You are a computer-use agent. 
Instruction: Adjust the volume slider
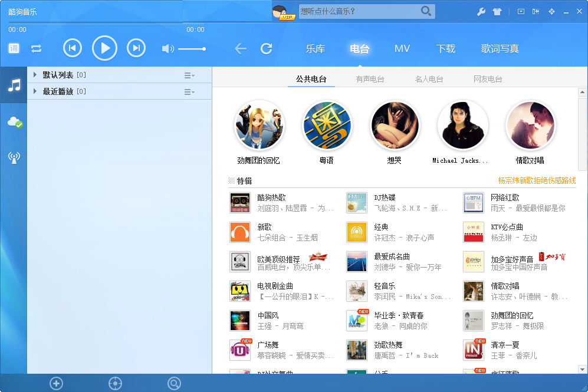point(192,49)
